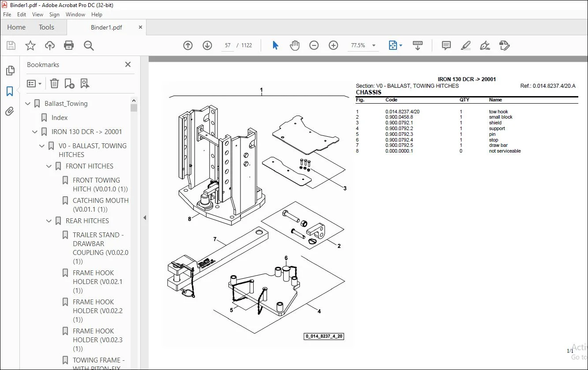
Task: Select reference text Ref.: 0.014.8237.4/20.A
Action: coord(548,86)
